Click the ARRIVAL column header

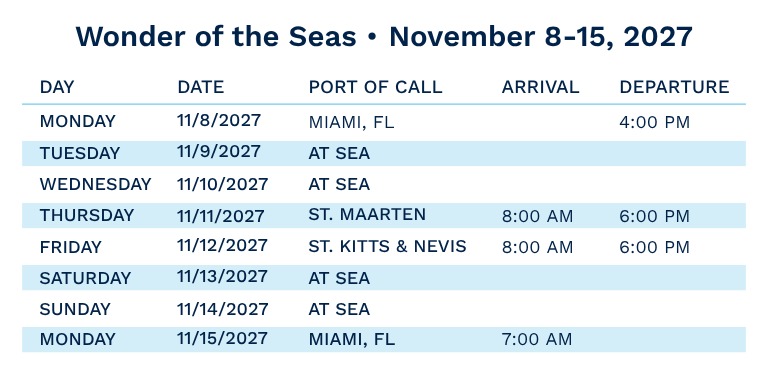(x=540, y=87)
